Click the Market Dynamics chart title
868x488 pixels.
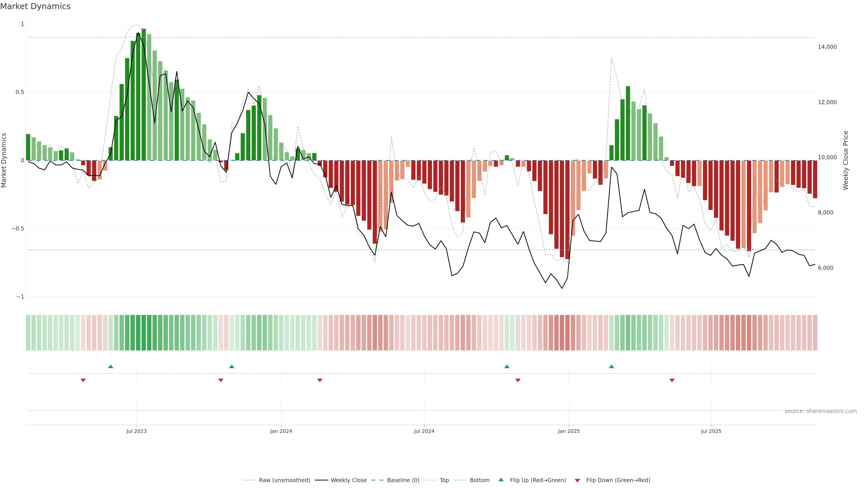point(35,6)
